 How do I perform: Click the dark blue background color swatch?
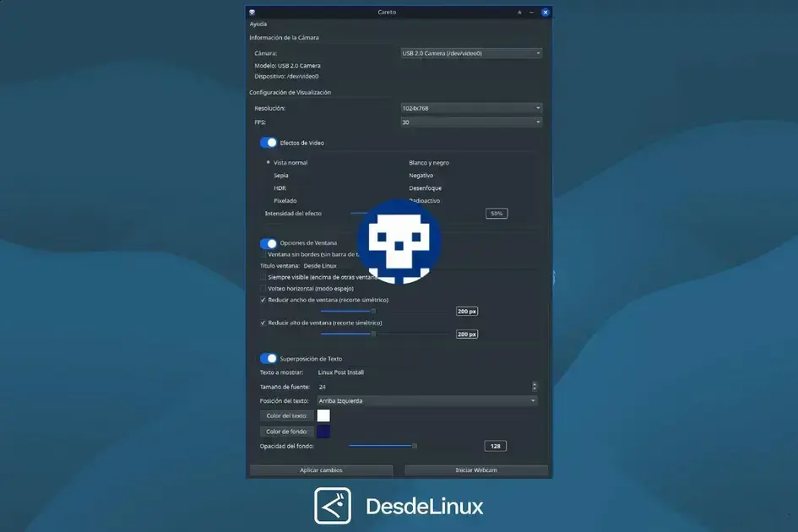pyautogui.click(x=323, y=432)
